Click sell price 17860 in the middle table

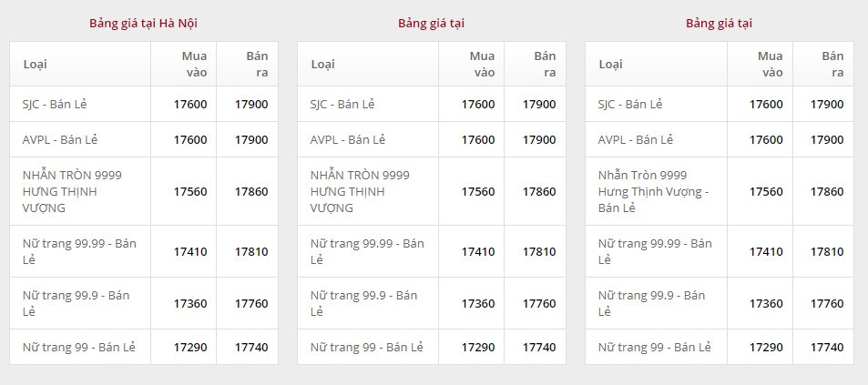(539, 192)
